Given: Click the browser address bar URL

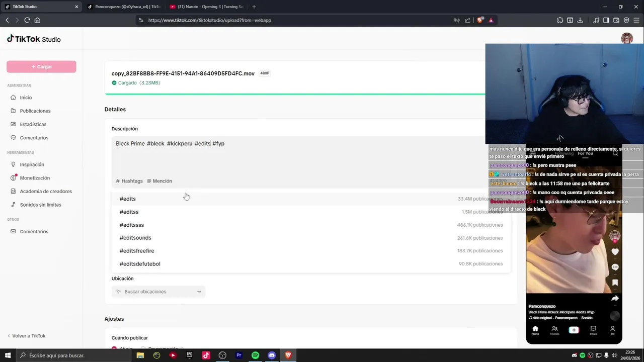Looking at the screenshot, I should pos(209,20).
